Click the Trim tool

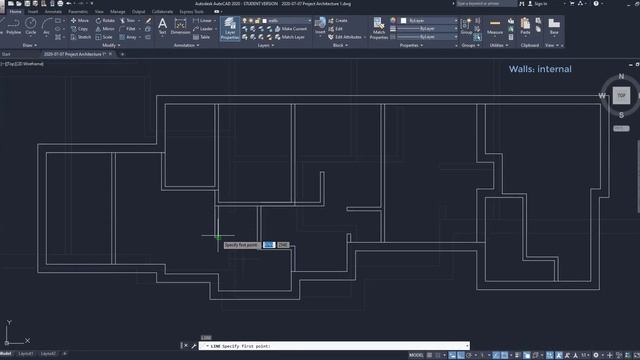pyautogui.click(x=127, y=20)
